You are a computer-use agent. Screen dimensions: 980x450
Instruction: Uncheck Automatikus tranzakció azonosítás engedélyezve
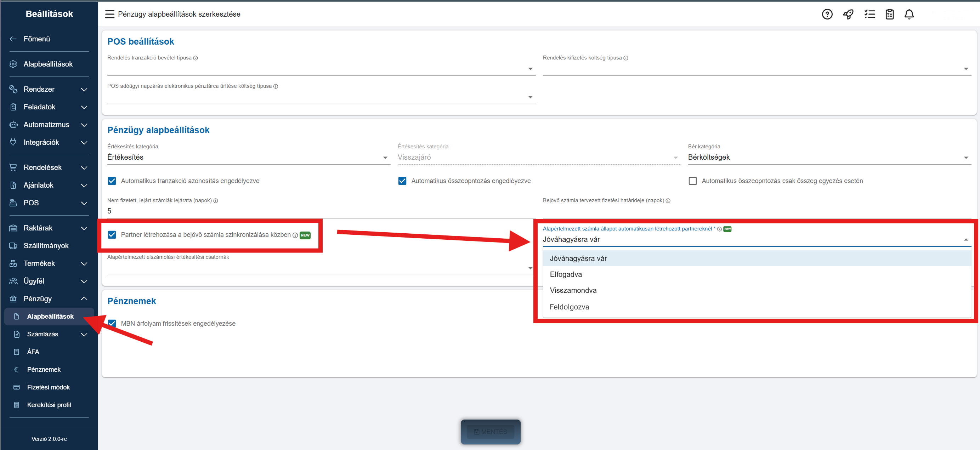pos(112,181)
